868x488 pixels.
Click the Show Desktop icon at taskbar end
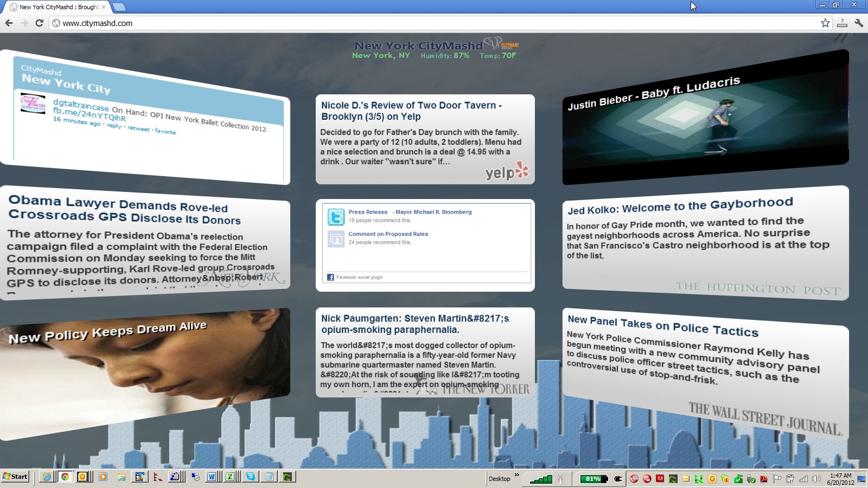(861, 479)
